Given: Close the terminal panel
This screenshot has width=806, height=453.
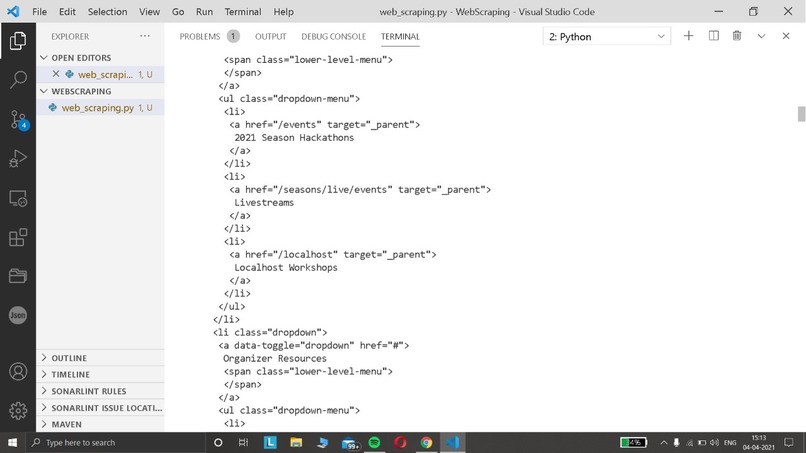Looking at the screenshot, I should (785, 36).
